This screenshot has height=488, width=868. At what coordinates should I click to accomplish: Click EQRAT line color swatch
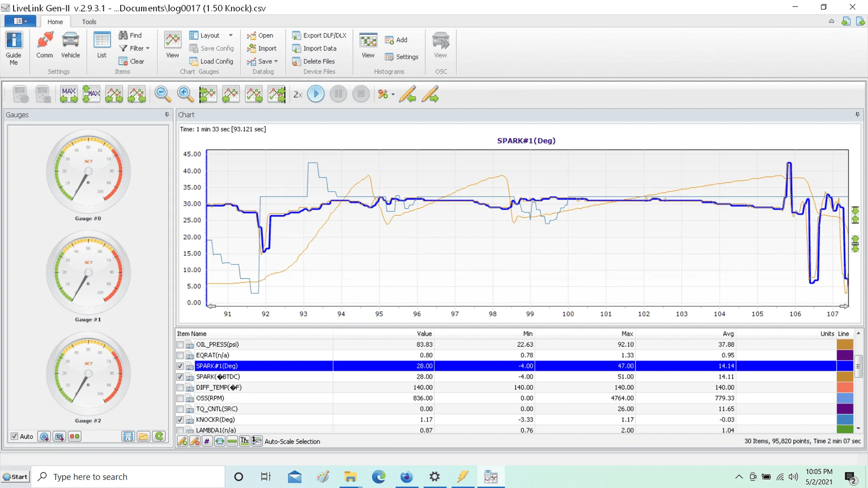[845, 355]
